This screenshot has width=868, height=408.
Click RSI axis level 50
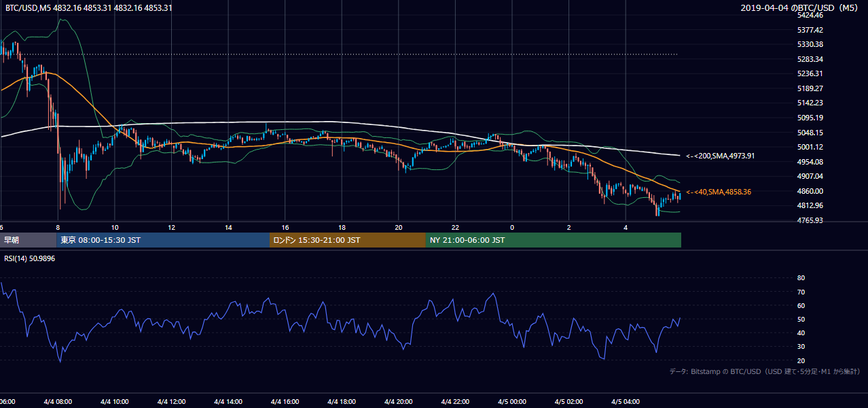801,319
